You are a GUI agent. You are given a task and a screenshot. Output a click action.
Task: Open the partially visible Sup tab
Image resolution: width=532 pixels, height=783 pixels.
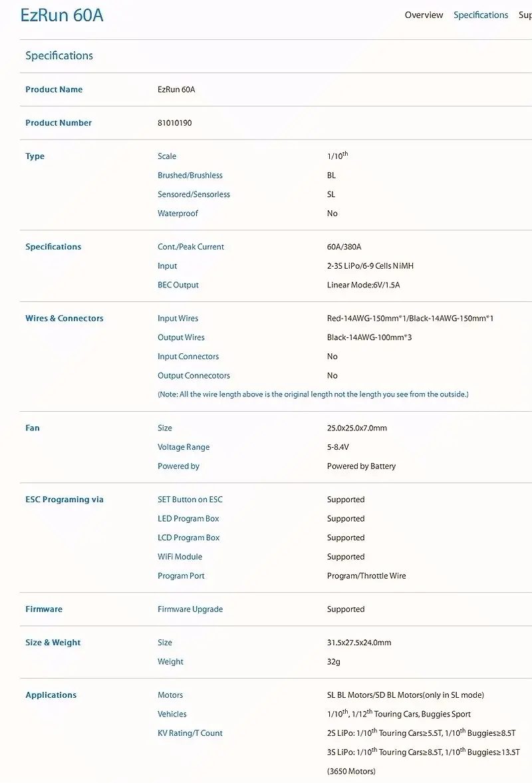click(525, 15)
